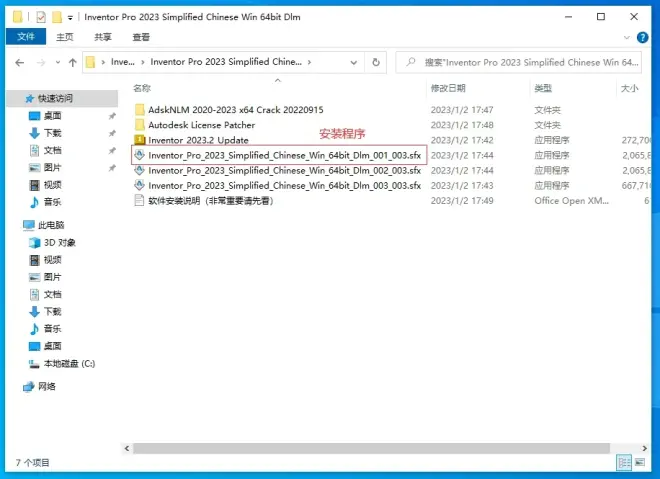Image resolution: width=660 pixels, height=479 pixels.
Task: Select the Inventor_Pro_2023..._Dlm_001_003.sfx file name
Action: (285, 155)
